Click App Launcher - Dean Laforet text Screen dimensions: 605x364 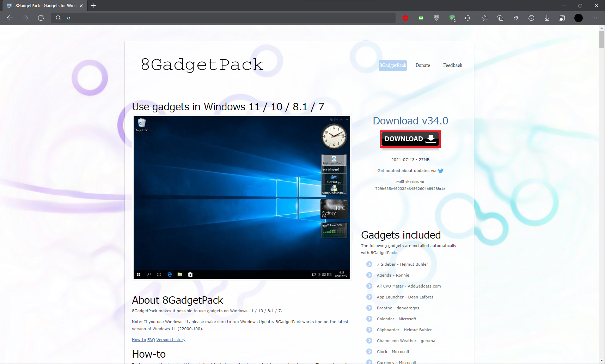pyautogui.click(x=405, y=297)
